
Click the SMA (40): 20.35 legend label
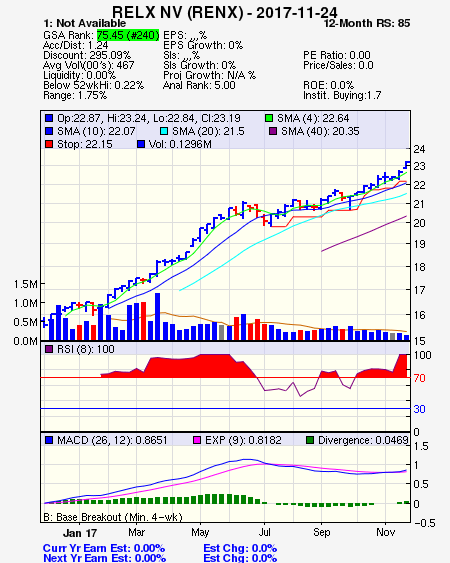pyautogui.click(x=320, y=131)
